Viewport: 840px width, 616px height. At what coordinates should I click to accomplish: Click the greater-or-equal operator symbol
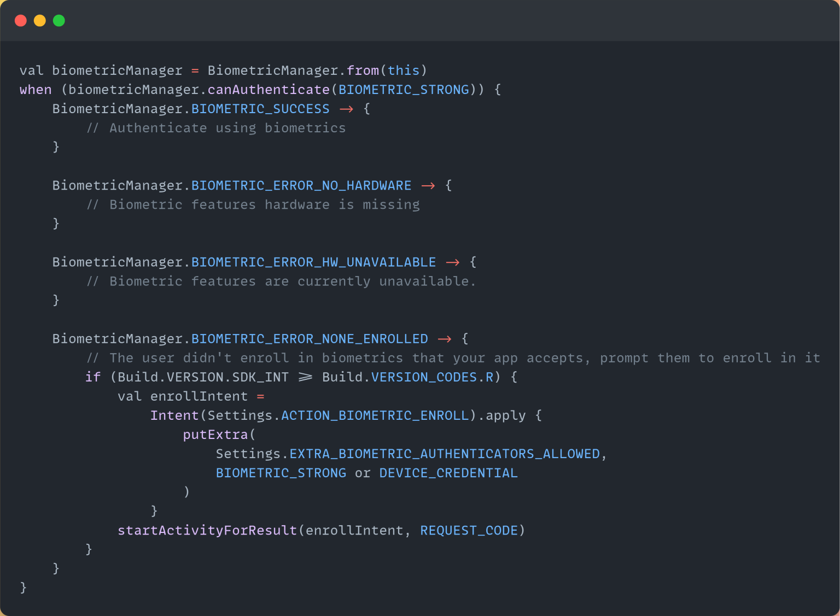click(306, 377)
